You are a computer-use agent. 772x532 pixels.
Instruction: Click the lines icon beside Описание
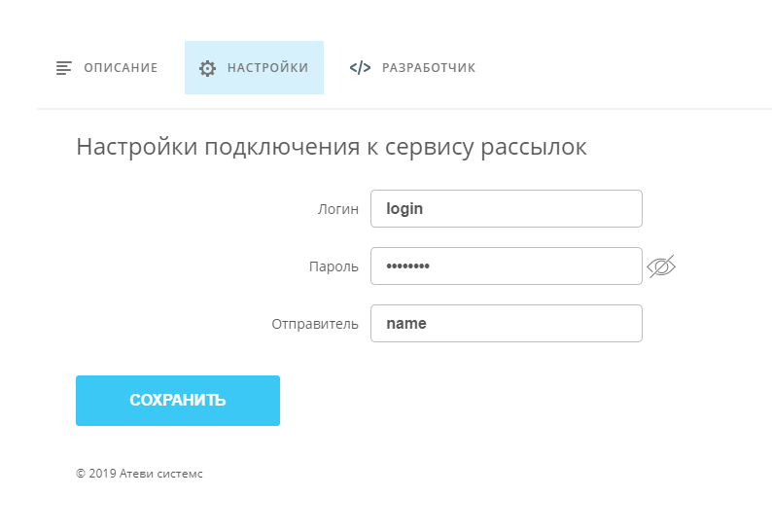point(64,68)
